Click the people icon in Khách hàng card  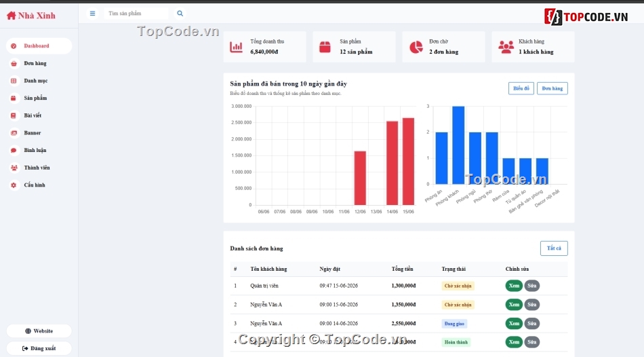tap(506, 47)
